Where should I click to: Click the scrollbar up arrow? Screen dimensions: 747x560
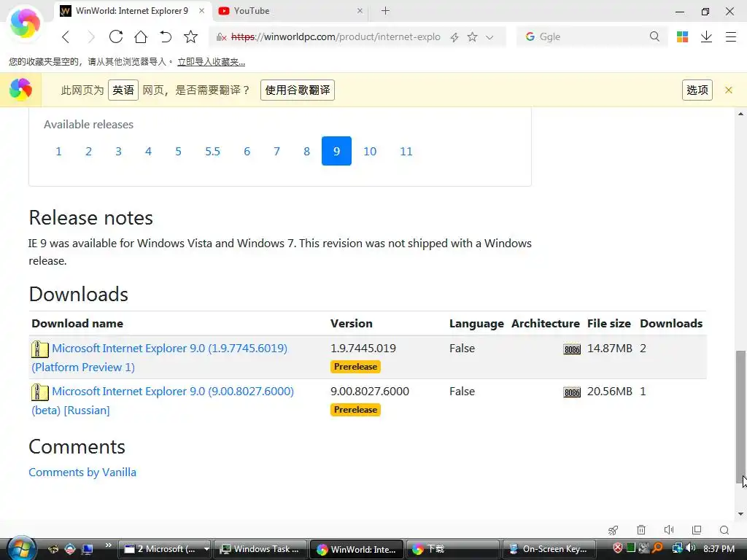[x=740, y=114]
